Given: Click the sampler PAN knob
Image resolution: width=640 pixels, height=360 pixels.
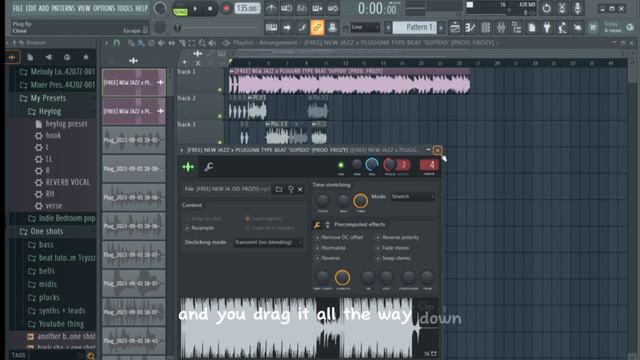Looking at the screenshot, I should coord(356,164).
